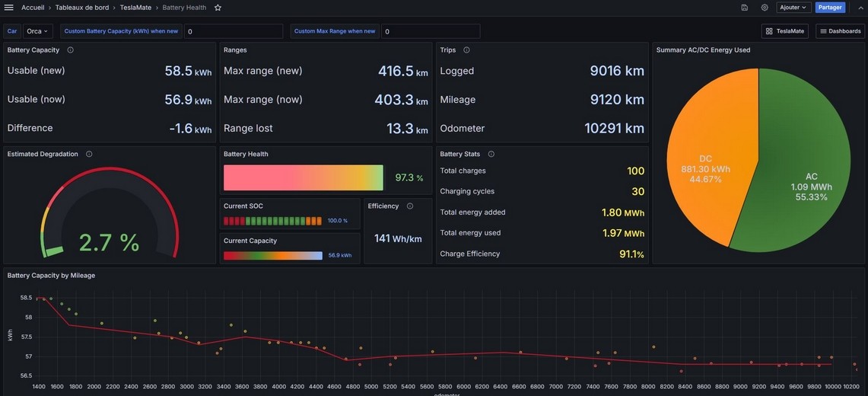This screenshot has height=396, width=868.
Task: Click the Battery Health breadcrumb
Action: click(x=184, y=8)
